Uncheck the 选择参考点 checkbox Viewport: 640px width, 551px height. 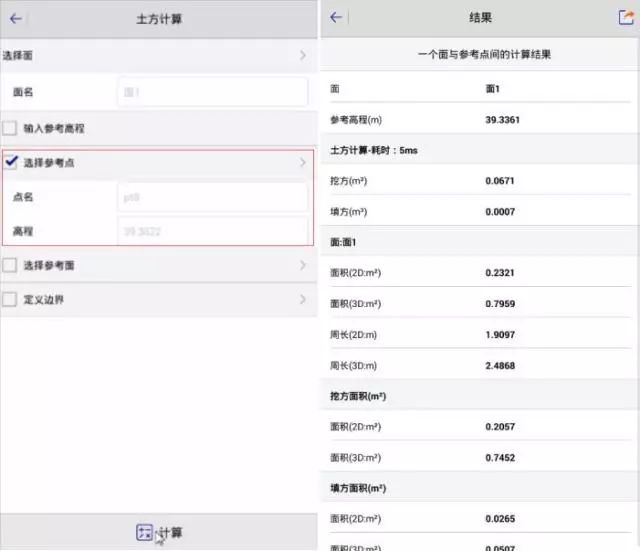pyautogui.click(x=11, y=162)
